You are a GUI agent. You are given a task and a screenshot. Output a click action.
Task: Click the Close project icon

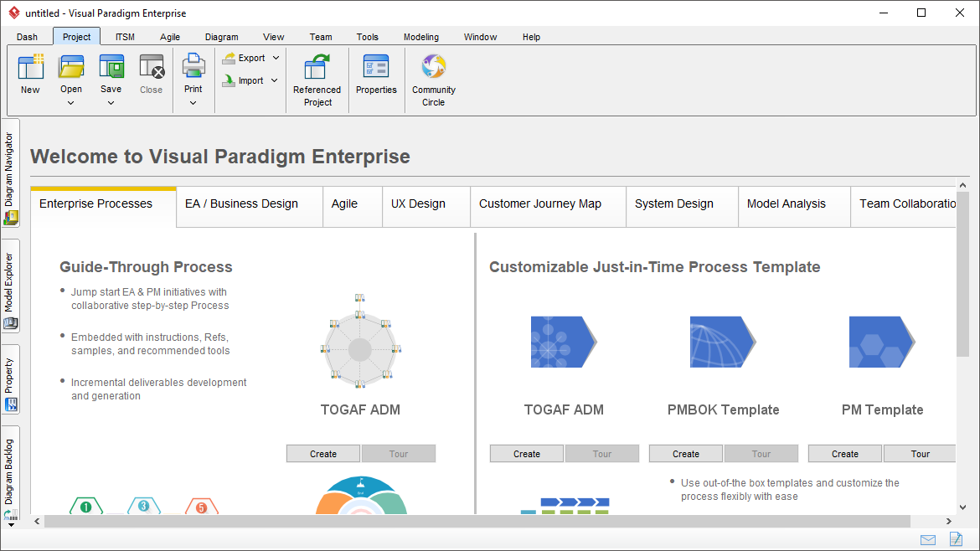152,67
